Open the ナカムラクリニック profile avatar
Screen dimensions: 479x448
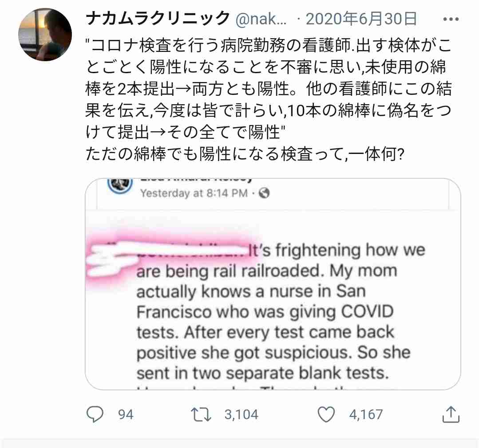[x=45, y=35]
